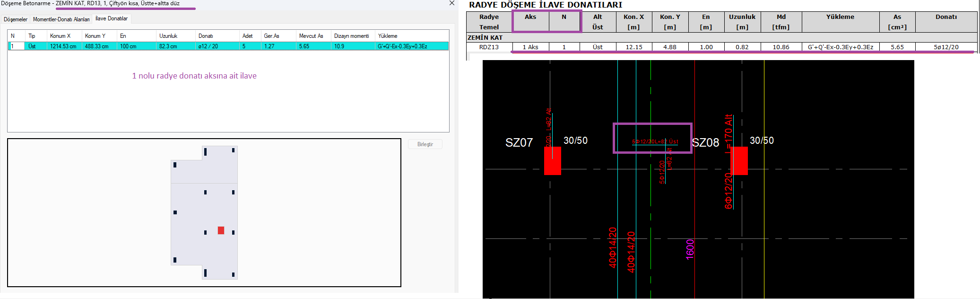The height and width of the screenshot is (299, 980).
Task: Click the 10.86 Md value
Action: tap(781, 47)
